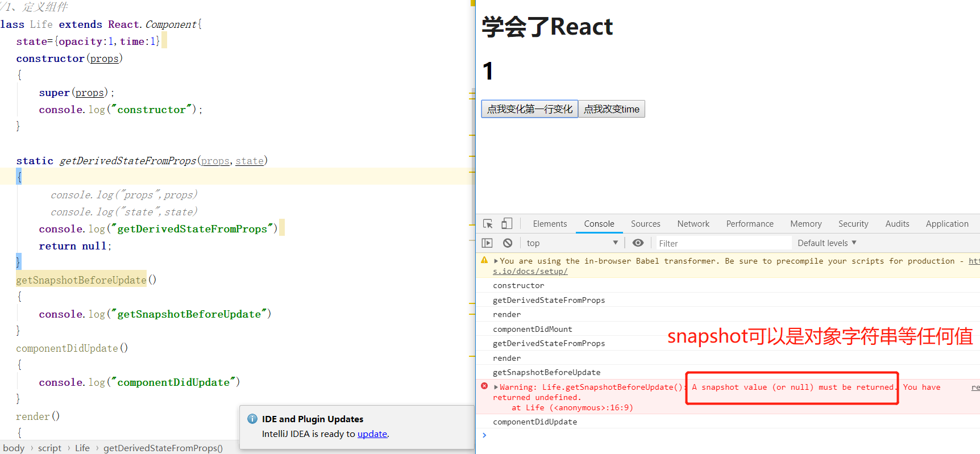The image size is (980, 454).
Task: Open the Sources tab
Action: pyautogui.click(x=646, y=224)
